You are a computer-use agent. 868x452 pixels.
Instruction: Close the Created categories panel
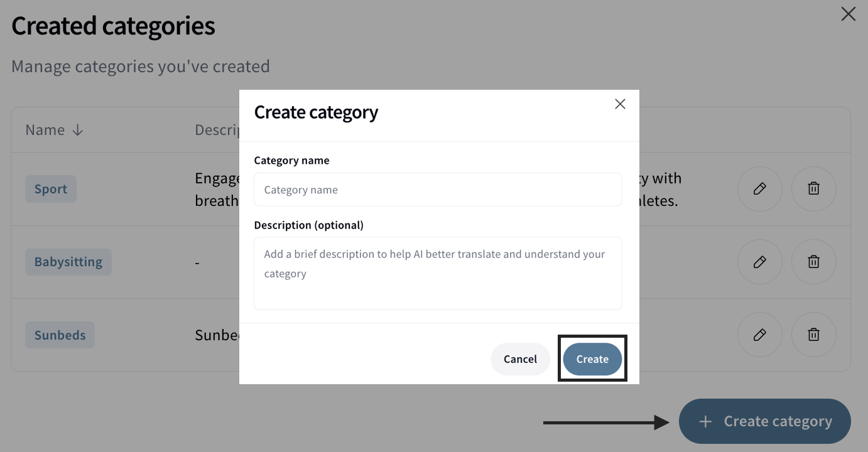point(848,14)
